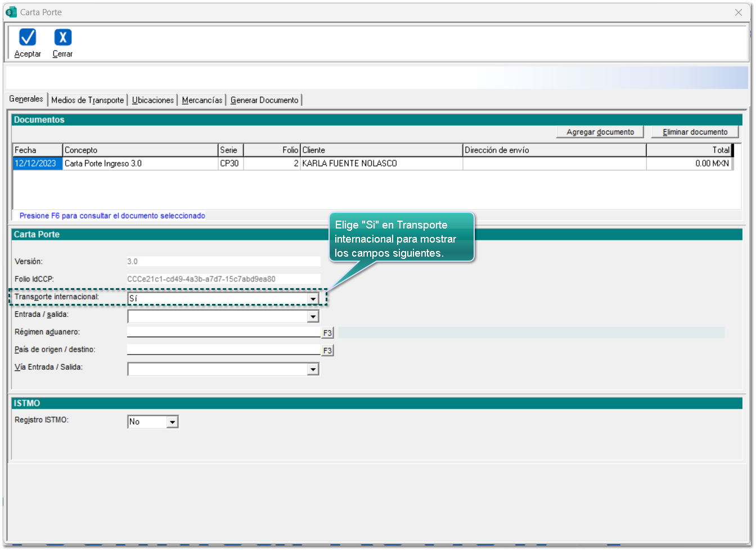Select the Generar Documento tab
Image resolution: width=756 pixels, height=551 pixels.
pyautogui.click(x=264, y=100)
